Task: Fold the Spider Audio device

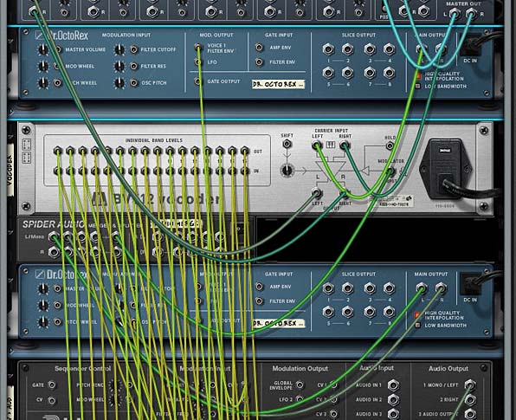Action: pyautogui.click(x=11, y=233)
